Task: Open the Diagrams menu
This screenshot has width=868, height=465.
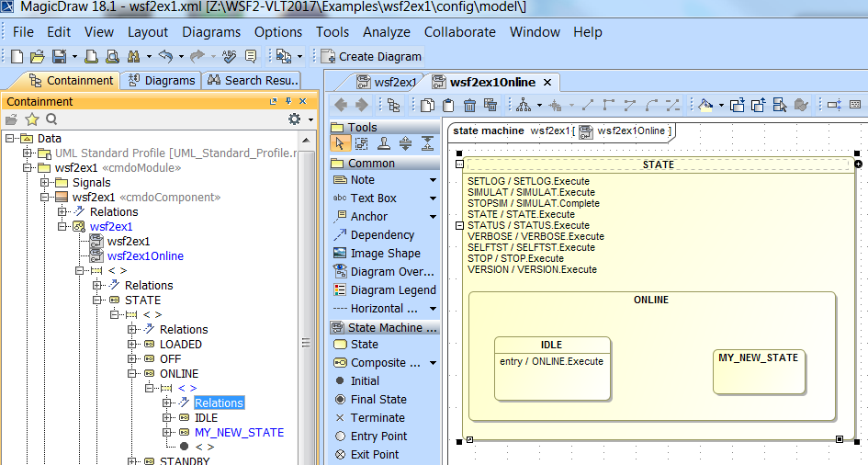Action: point(210,31)
